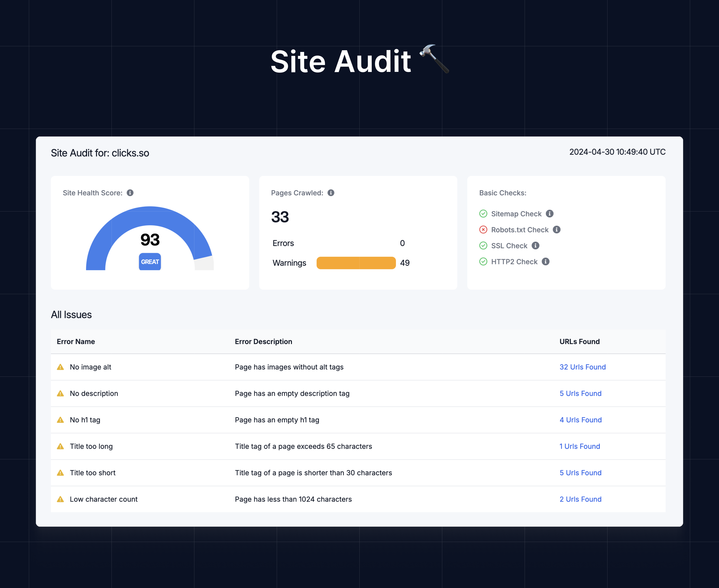
Task: Click the Errors label in Pages Crawled card
Action: [x=283, y=243]
